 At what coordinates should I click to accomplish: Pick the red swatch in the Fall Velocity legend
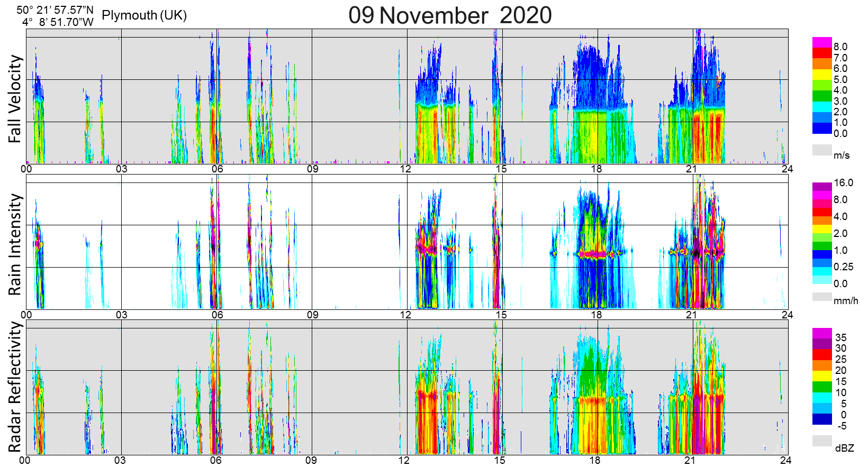click(822, 53)
